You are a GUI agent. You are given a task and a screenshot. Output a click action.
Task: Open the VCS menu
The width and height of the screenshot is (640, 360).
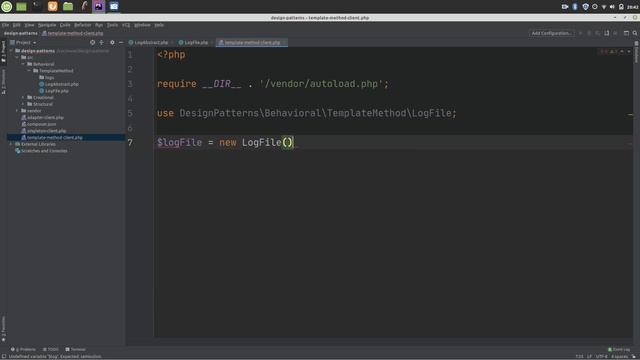pyautogui.click(x=126, y=25)
